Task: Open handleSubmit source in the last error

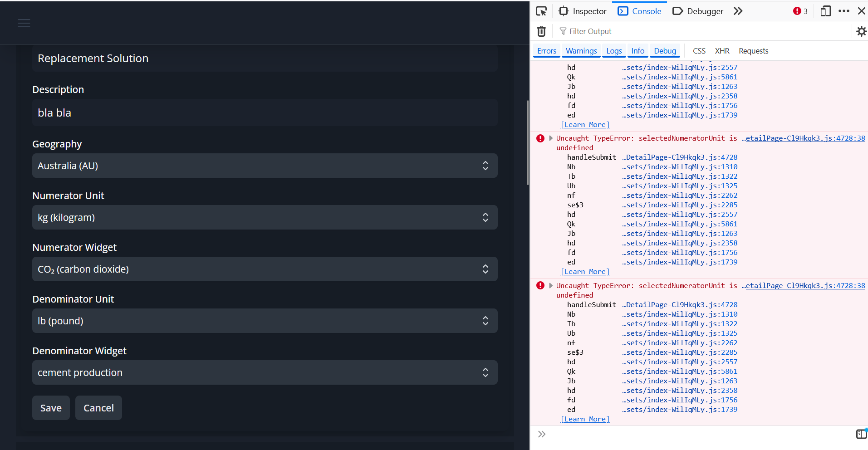Action: (680, 305)
